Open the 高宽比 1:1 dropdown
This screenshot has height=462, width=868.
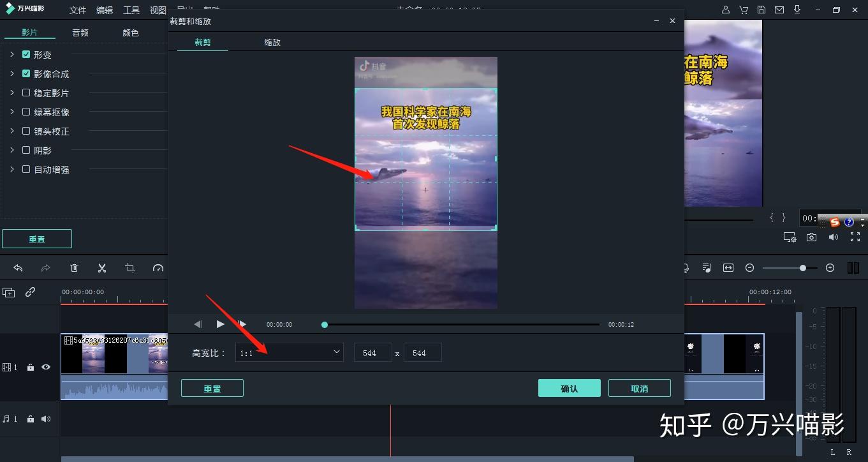pyautogui.click(x=290, y=352)
